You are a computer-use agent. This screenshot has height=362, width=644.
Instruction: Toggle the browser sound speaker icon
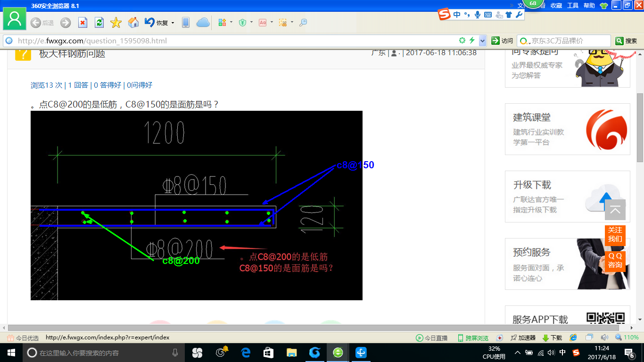click(604, 338)
